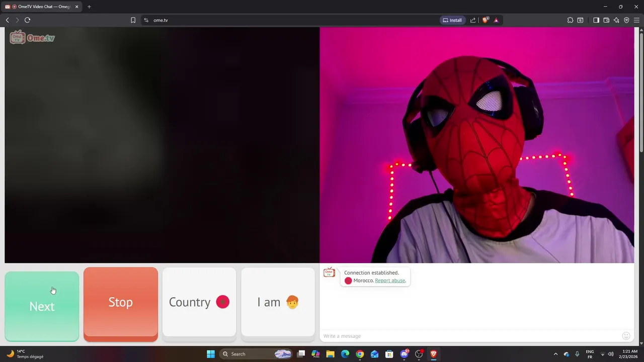Go back with the browser Back arrow
This screenshot has width=644, height=362.
click(7, 20)
